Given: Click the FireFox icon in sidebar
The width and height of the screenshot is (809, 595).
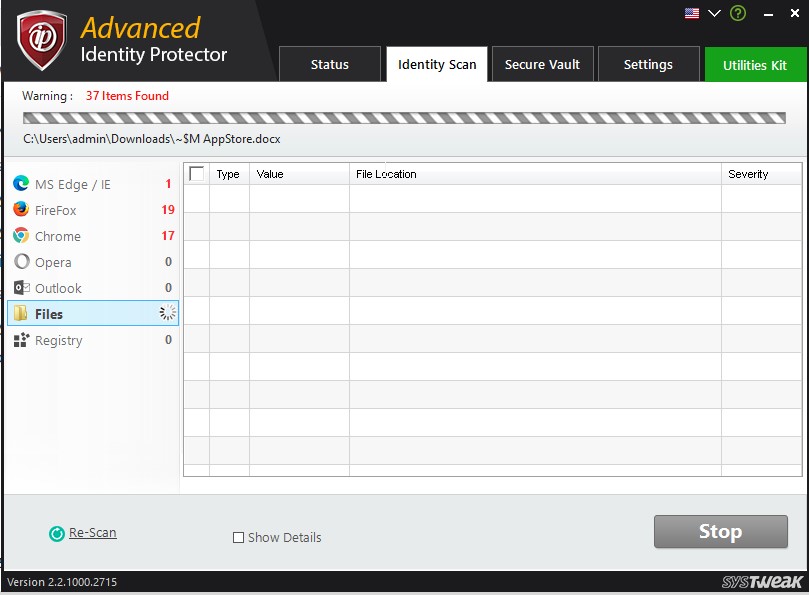Looking at the screenshot, I should coord(21,210).
